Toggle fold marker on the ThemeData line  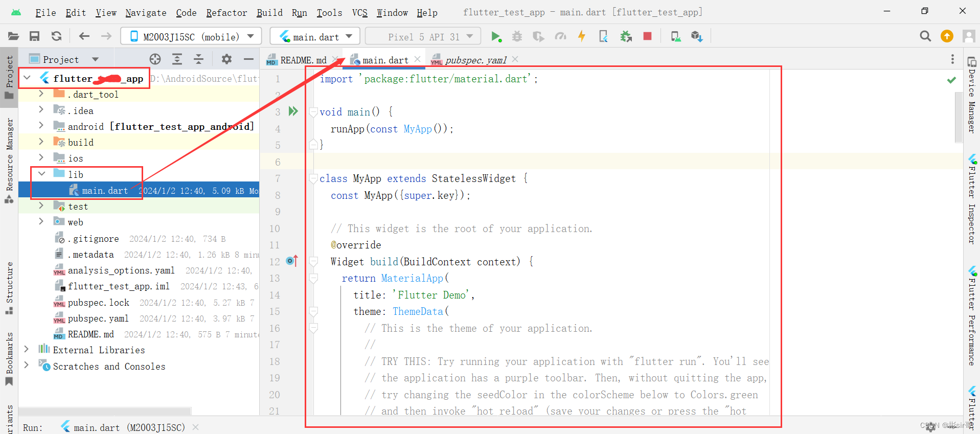[x=313, y=311]
